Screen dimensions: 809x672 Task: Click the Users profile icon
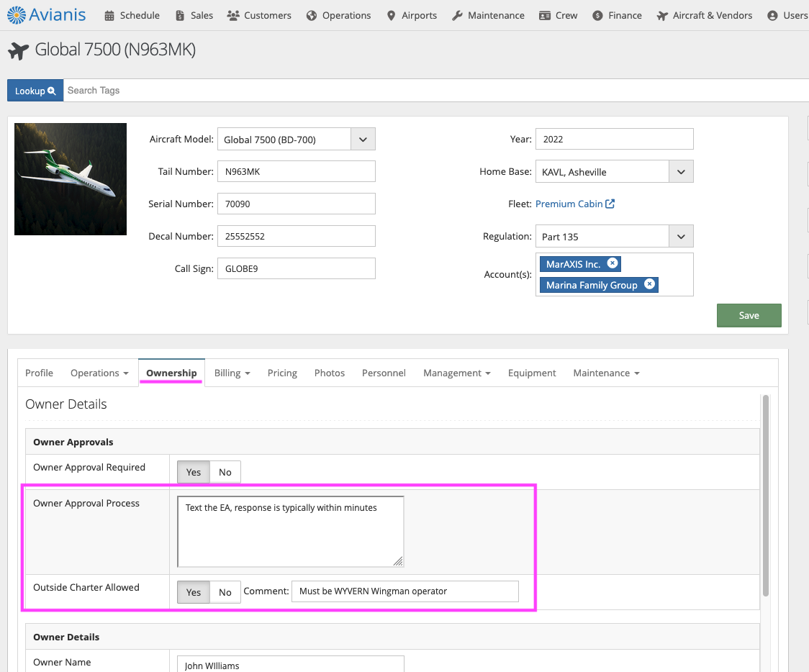[772, 16]
